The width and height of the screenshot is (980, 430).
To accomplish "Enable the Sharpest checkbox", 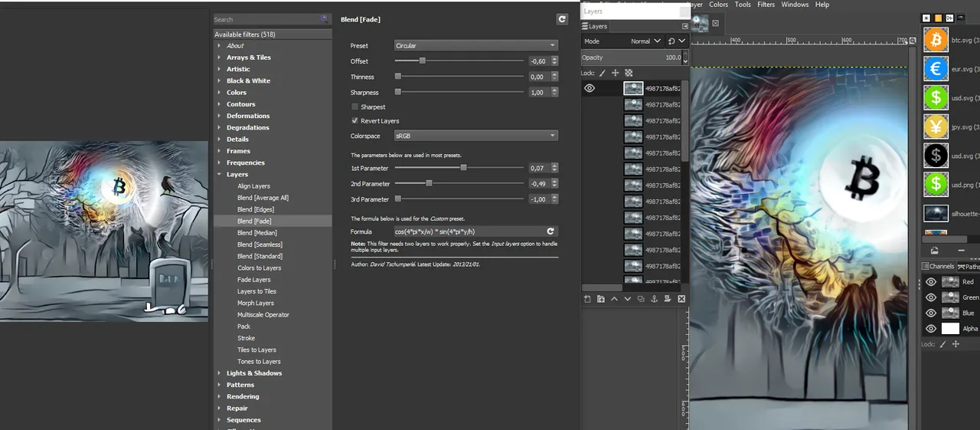I will (x=354, y=107).
